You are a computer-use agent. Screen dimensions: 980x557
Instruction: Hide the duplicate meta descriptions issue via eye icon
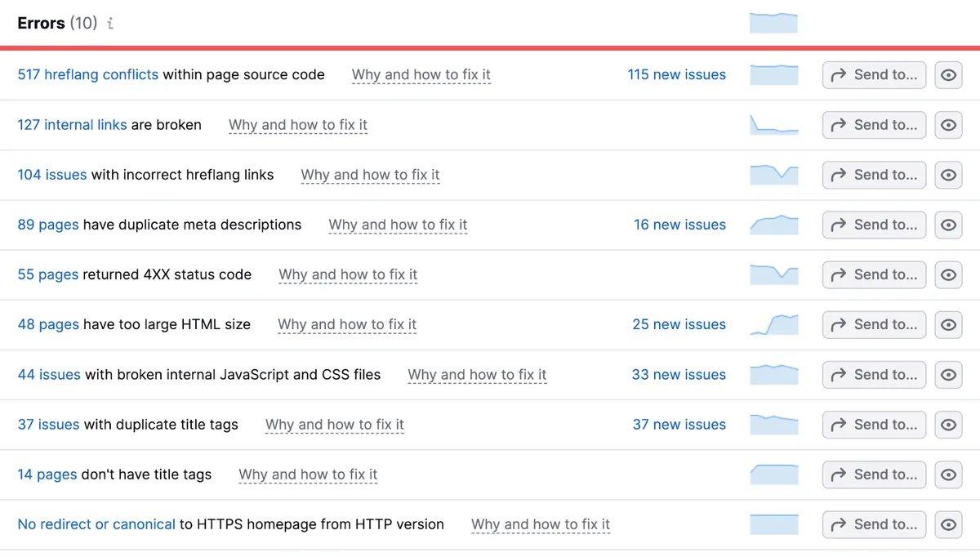948,225
